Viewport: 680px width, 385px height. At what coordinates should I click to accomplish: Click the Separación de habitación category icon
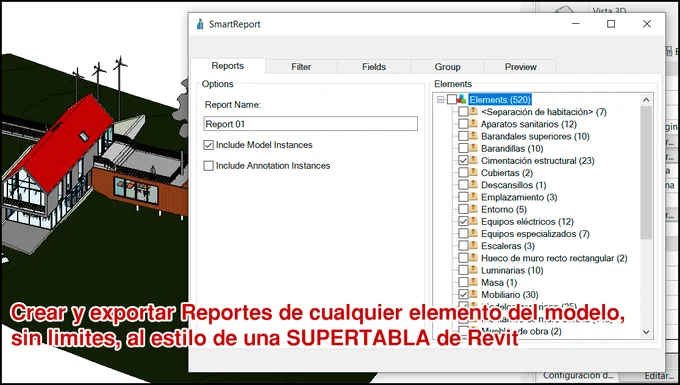474,111
